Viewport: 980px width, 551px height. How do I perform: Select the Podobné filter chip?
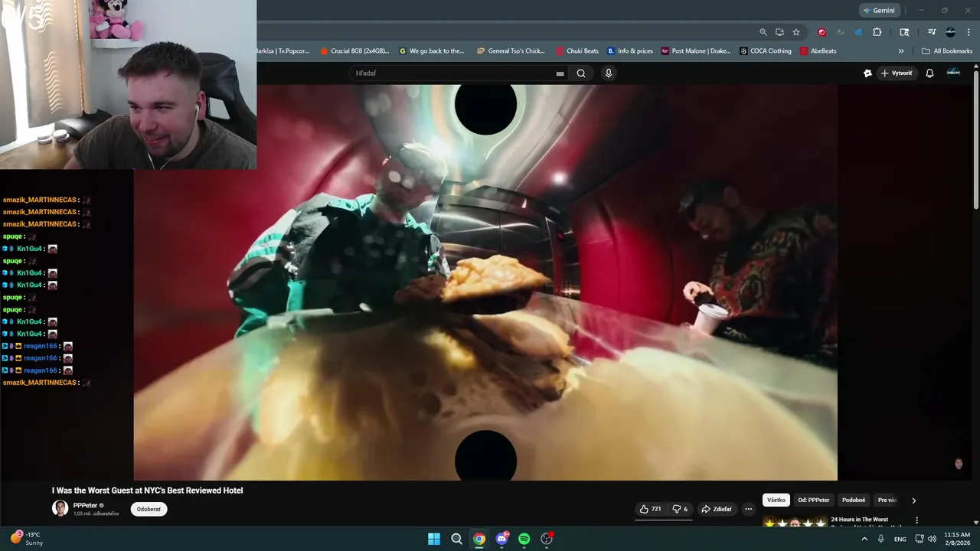pyautogui.click(x=854, y=500)
